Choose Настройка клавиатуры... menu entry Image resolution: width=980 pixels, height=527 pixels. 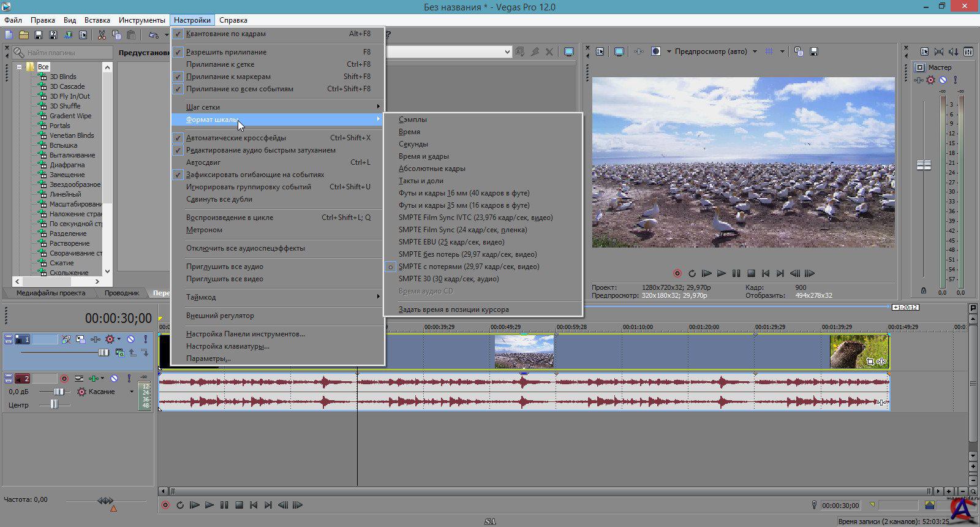click(x=227, y=346)
